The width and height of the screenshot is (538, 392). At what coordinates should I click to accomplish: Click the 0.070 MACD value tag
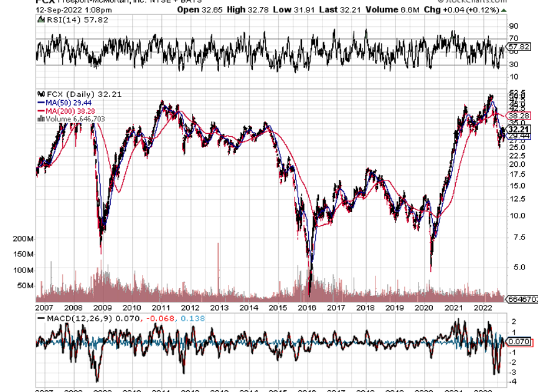[519, 342]
